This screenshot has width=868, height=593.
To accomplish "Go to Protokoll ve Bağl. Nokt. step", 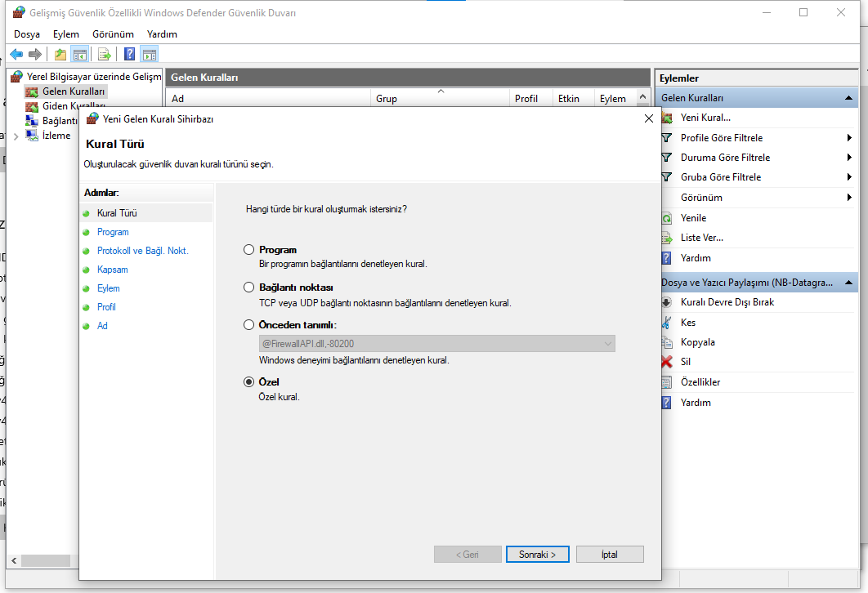I will [143, 251].
